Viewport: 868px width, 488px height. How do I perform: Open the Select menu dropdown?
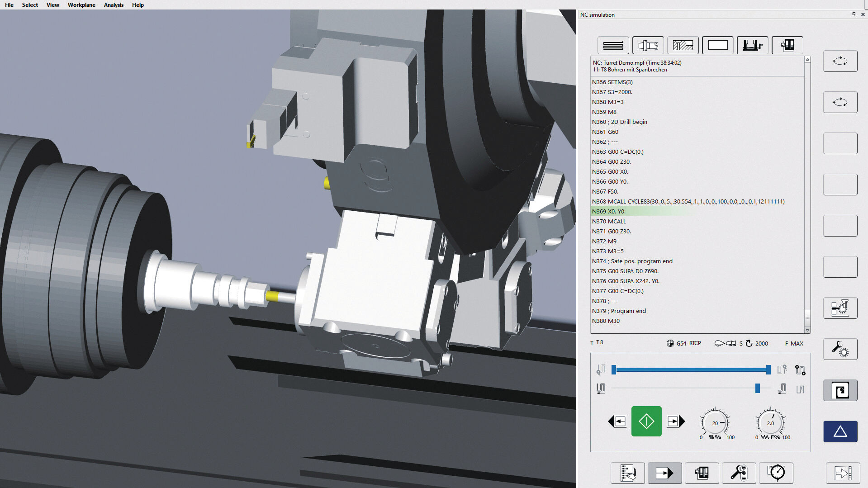coord(30,5)
